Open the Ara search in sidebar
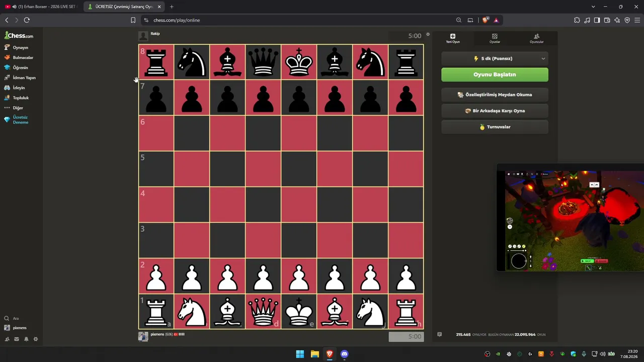Viewport: 644px width, 362px height. click(12, 318)
